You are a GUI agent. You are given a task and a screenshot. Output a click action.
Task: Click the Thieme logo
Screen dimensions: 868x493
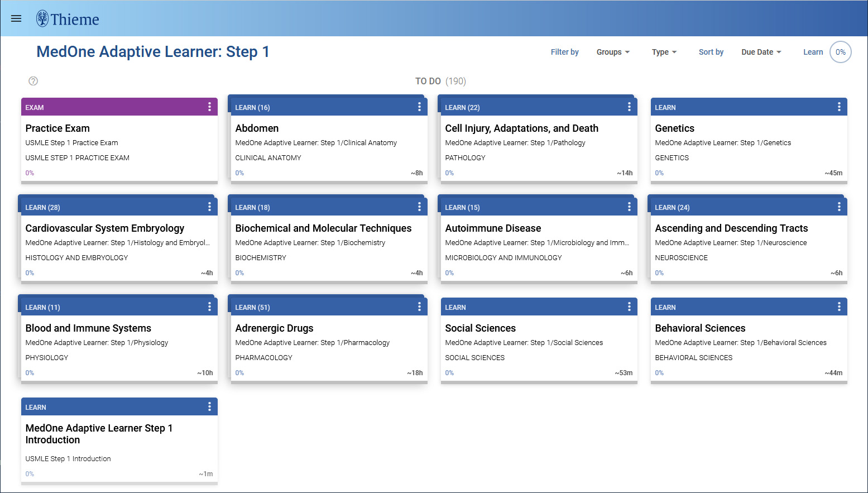(x=68, y=19)
